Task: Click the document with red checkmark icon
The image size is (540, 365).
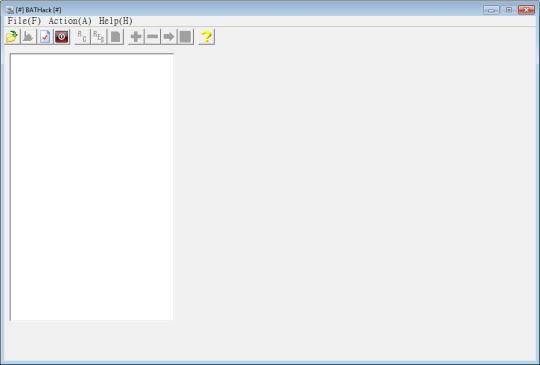Action: tap(45, 37)
